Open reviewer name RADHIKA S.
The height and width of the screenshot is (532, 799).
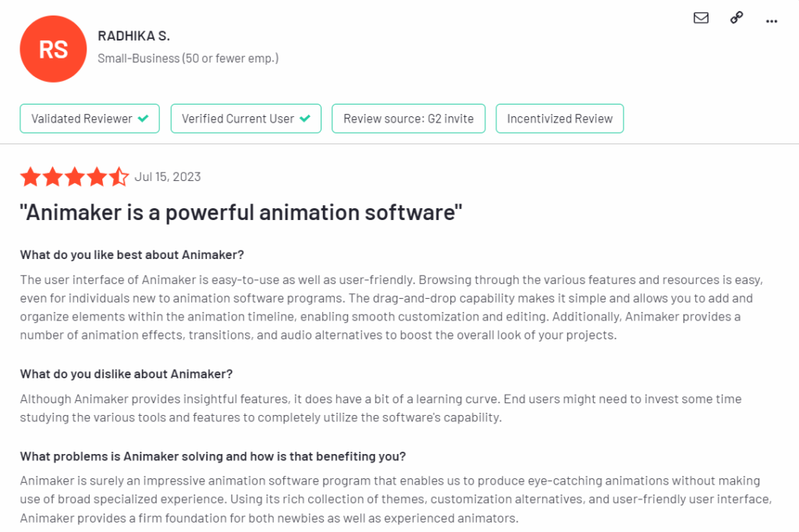(133, 36)
